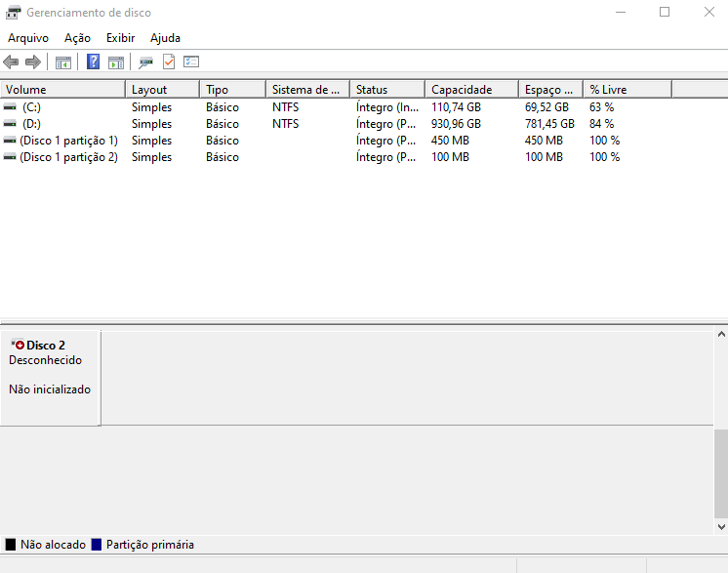Click the drive icon beside (D:)
The image size is (728, 573).
tap(10, 124)
